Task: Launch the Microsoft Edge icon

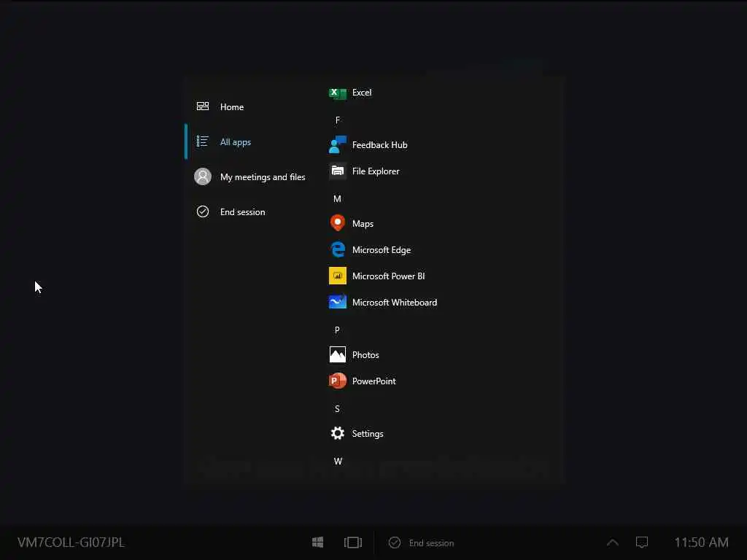Action: click(337, 249)
